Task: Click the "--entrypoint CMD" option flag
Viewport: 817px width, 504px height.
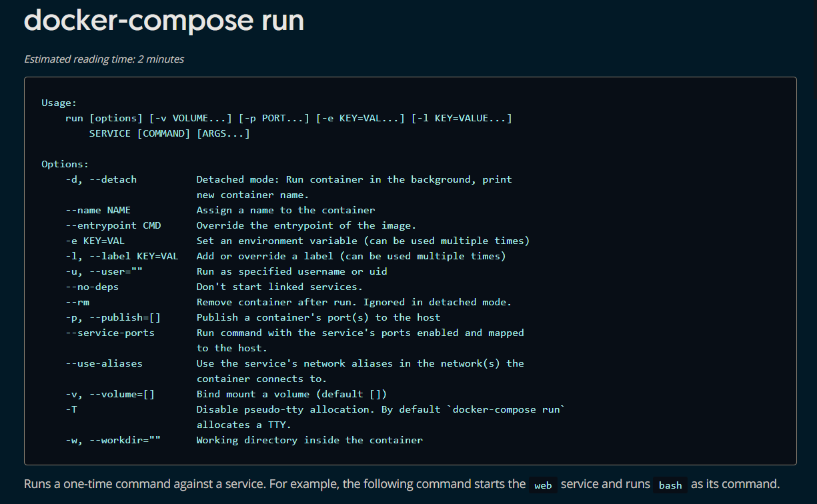Action: tap(113, 225)
